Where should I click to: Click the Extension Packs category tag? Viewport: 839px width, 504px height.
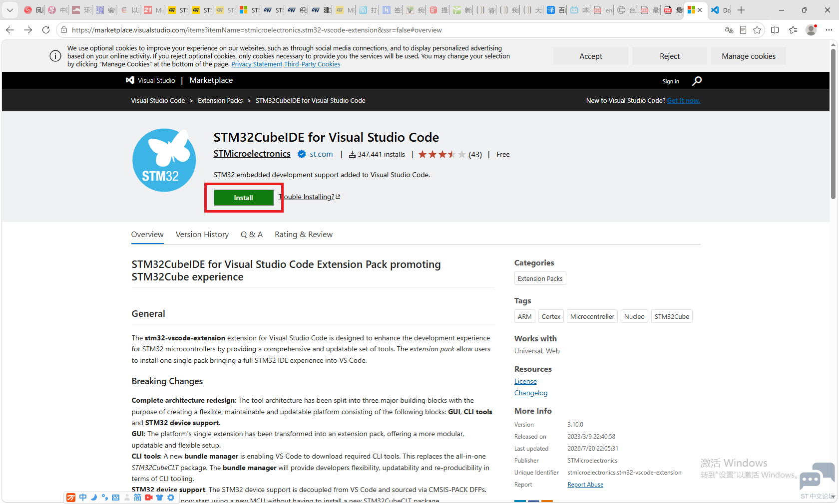click(540, 278)
